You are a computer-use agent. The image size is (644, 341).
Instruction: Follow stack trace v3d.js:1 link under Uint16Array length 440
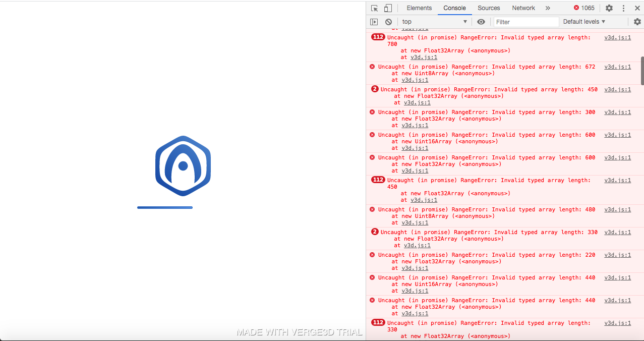click(x=415, y=291)
